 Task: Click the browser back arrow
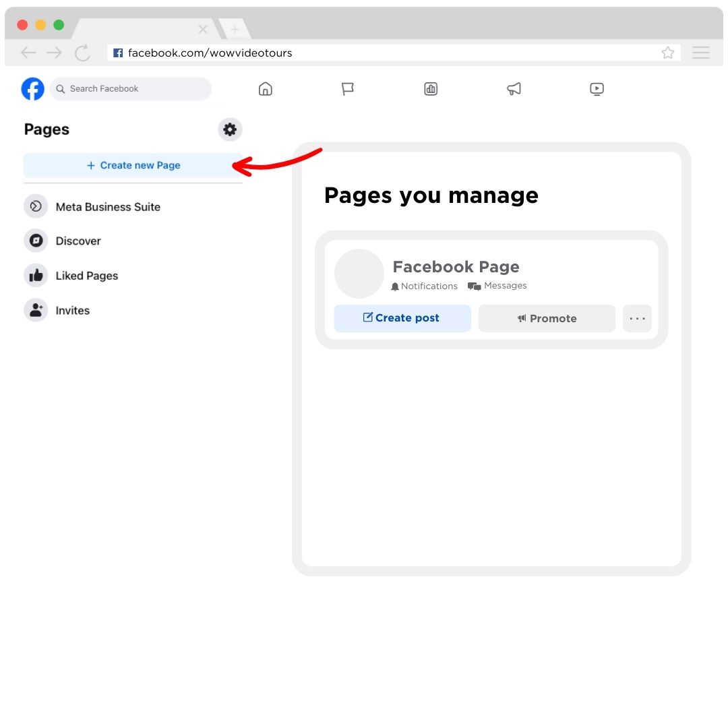pyautogui.click(x=28, y=53)
